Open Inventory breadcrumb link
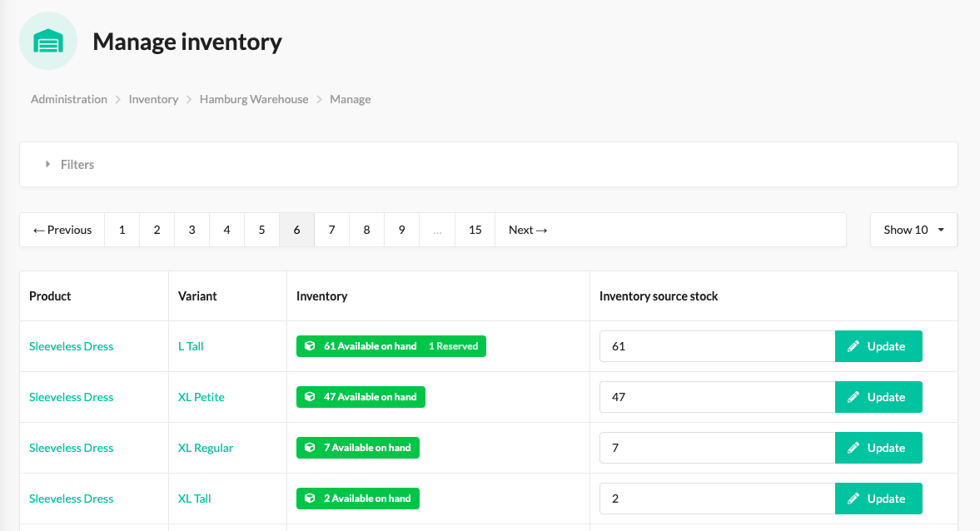The height and width of the screenshot is (531, 980). [153, 99]
